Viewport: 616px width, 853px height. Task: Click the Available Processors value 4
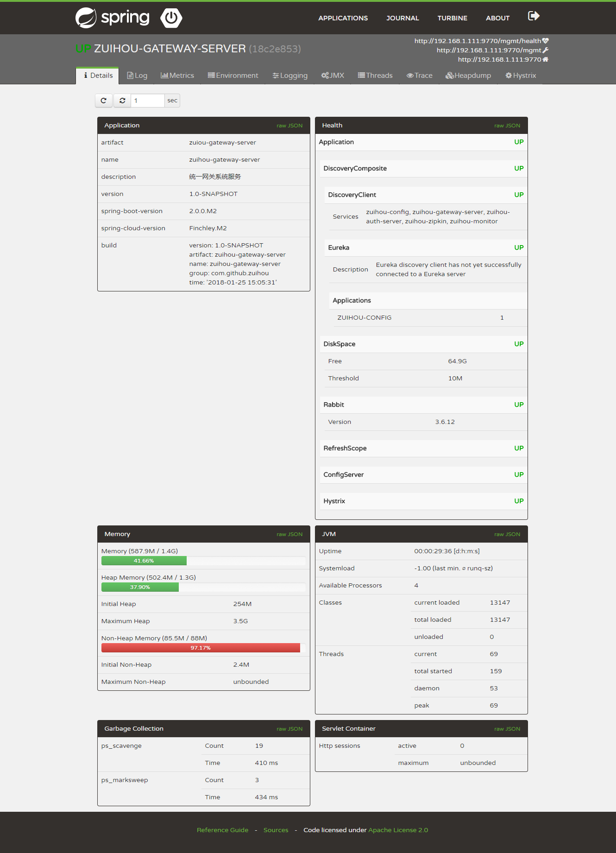pos(416,585)
